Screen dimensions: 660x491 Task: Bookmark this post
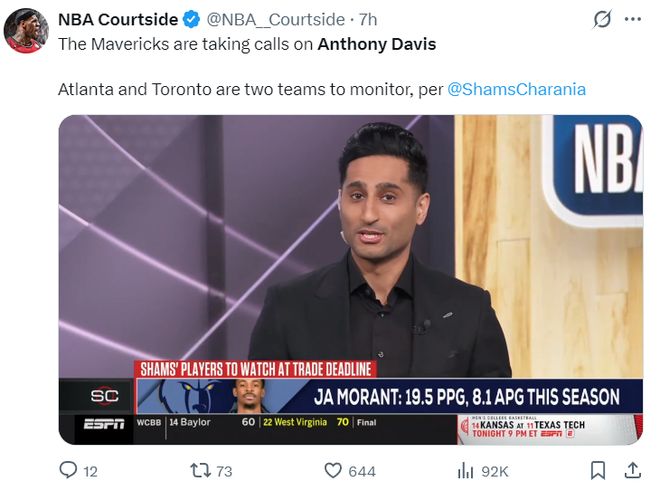click(598, 471)
